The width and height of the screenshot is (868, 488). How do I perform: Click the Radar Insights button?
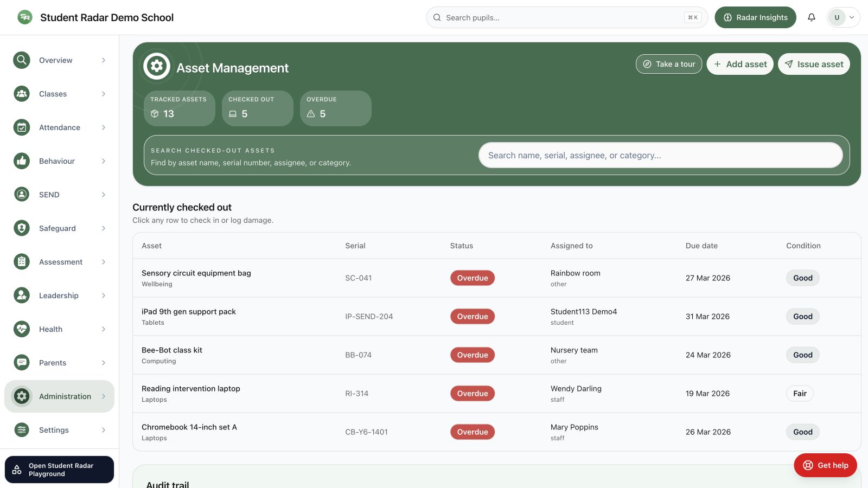pos(755,17)
